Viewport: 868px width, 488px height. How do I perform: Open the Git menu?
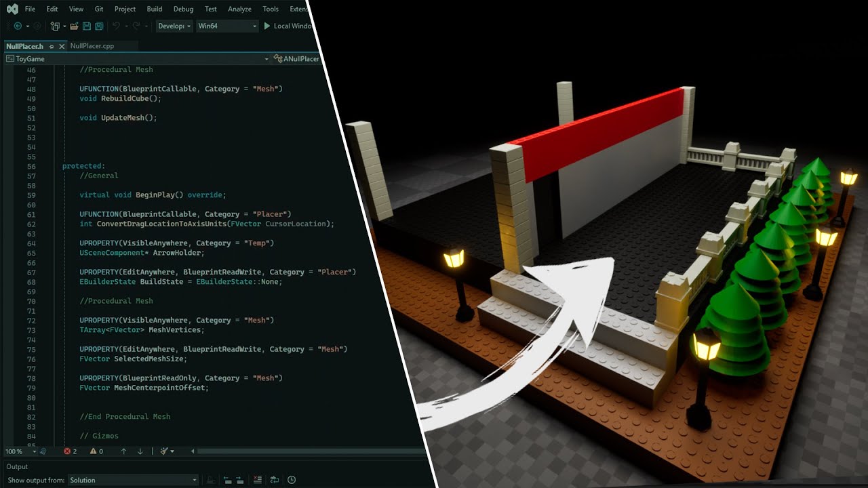pyautogui.click(x=99, y=9)
